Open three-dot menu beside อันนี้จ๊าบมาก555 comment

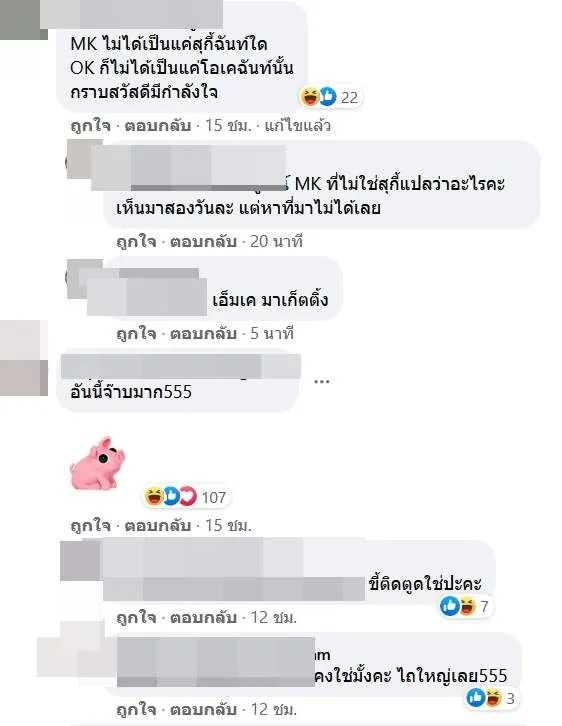click(321, 382)
